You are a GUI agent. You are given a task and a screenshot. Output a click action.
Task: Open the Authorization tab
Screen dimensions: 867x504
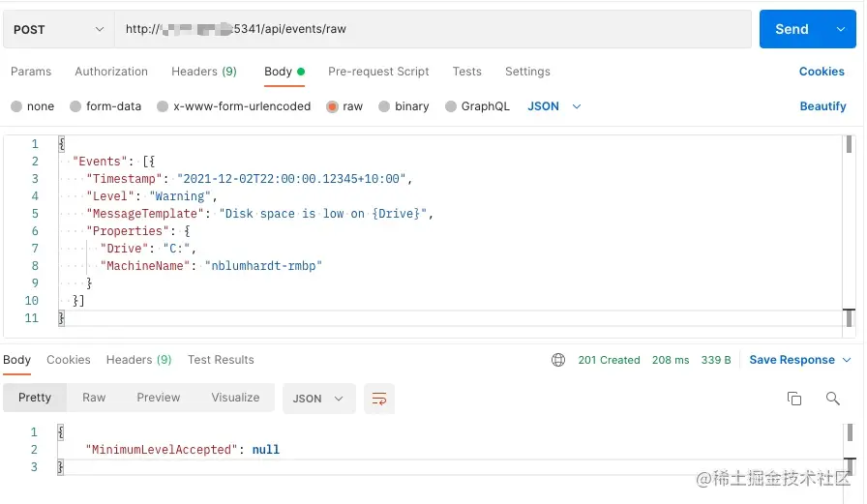tap(111, 72)
